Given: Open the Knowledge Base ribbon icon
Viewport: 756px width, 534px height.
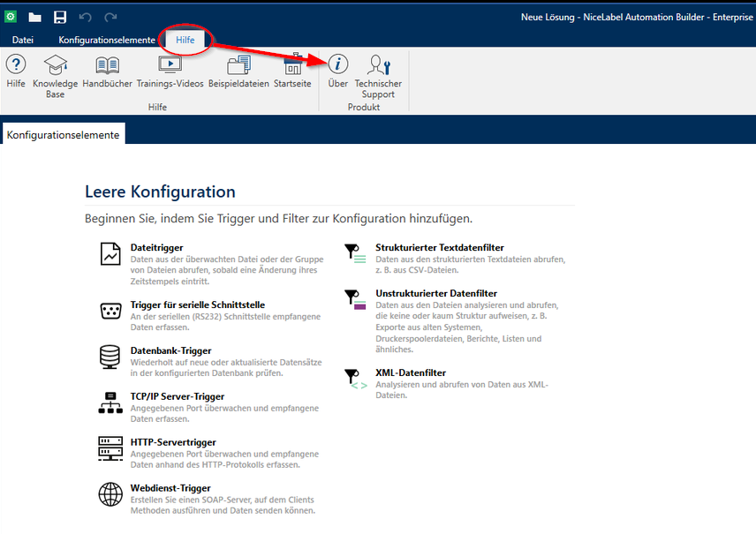Looking at the screenshot, I should click(x=55, y=67).
